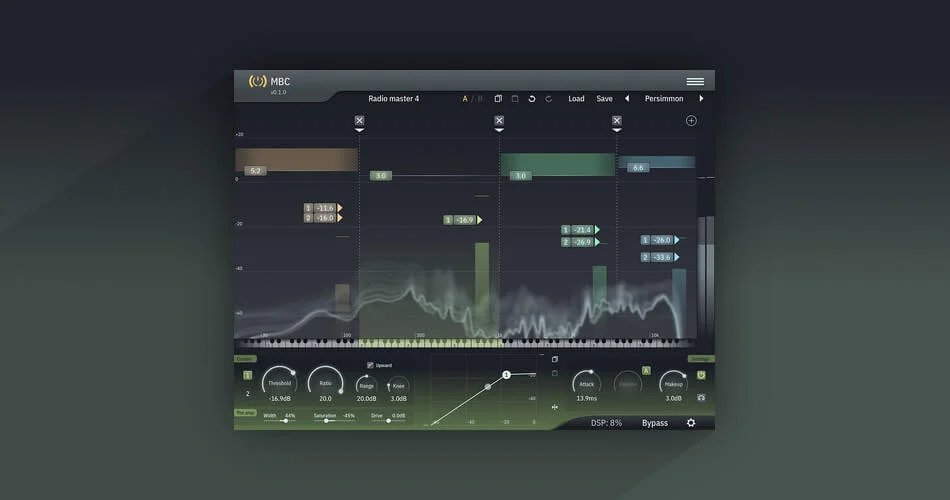Select the gray node on transfer curve

(x=488, y=387)
